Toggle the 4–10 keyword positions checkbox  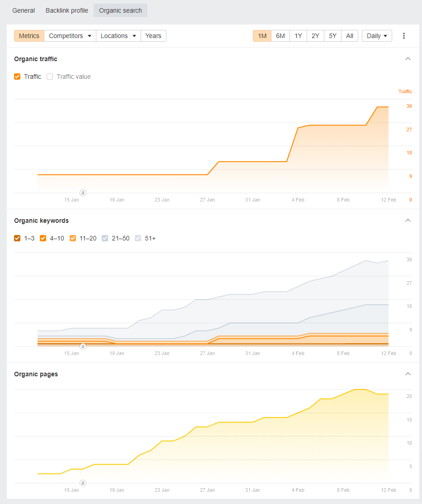click(x=43, y=238)
